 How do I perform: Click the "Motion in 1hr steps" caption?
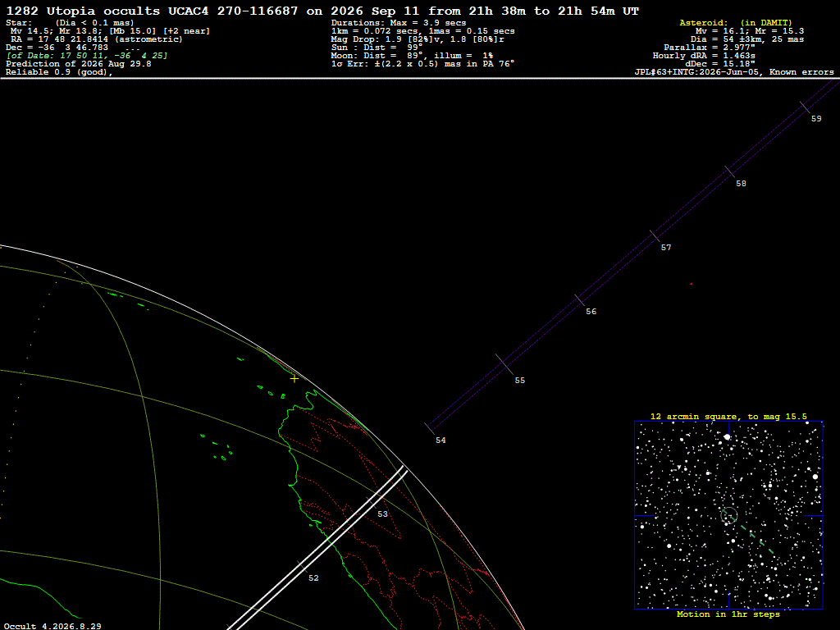(x=728, y=614)
